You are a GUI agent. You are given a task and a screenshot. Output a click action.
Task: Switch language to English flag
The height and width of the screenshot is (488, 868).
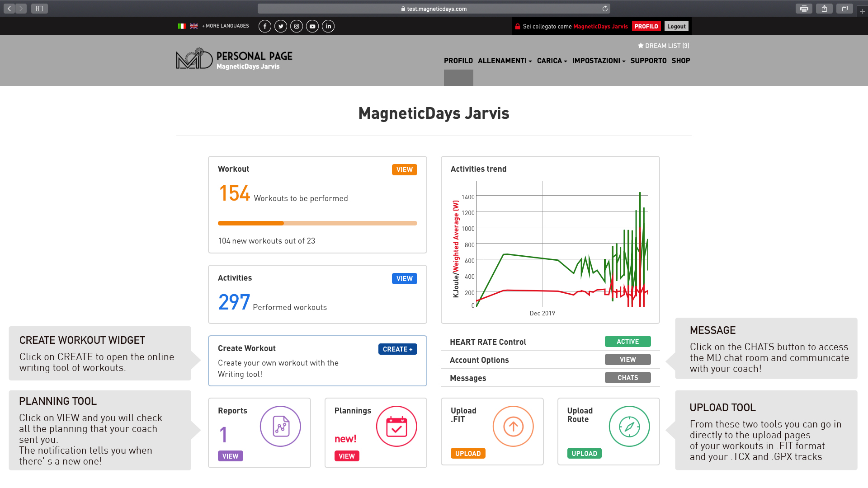194,26
